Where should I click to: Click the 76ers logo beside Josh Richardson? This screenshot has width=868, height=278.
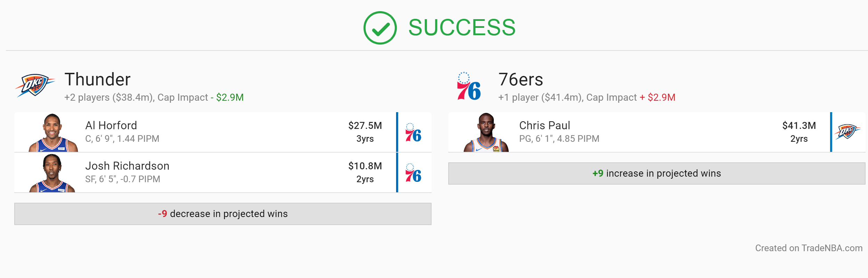pos(413,173)
